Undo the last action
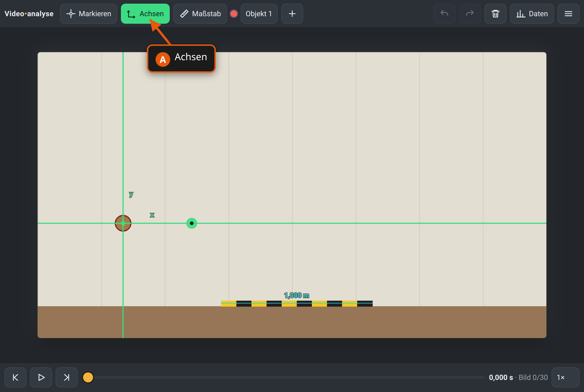 444,14
